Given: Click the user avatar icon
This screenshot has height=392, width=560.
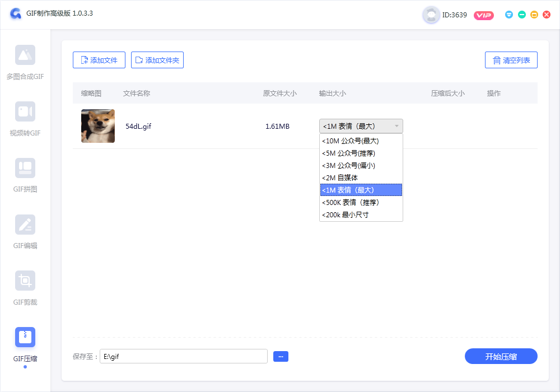Looking at the screenshot, I should click(x=431, y=15).
